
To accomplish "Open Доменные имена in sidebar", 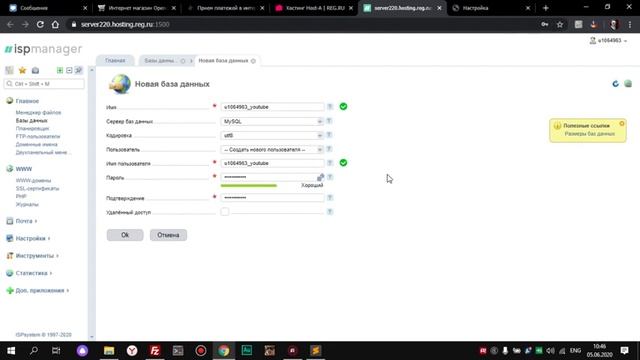I will pyautogui.click(x=37, y=144).
